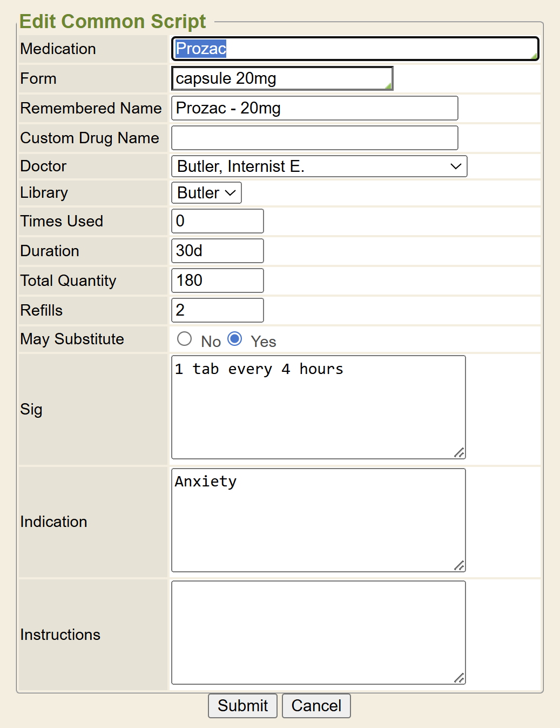Click the Duration field showing 30d
This screenshot has height=728, width=560.
pos(217,251)
